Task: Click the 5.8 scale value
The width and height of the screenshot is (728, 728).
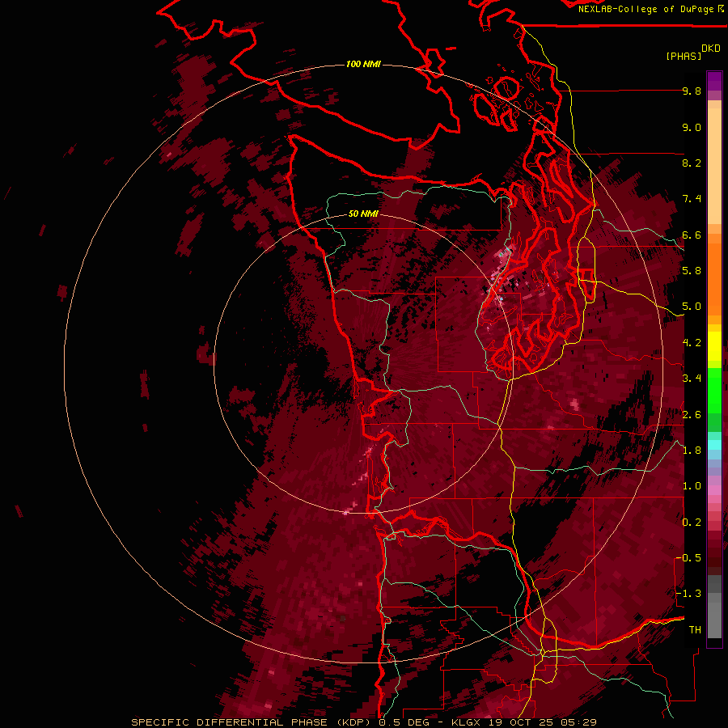Action: [x=692, y=271]
